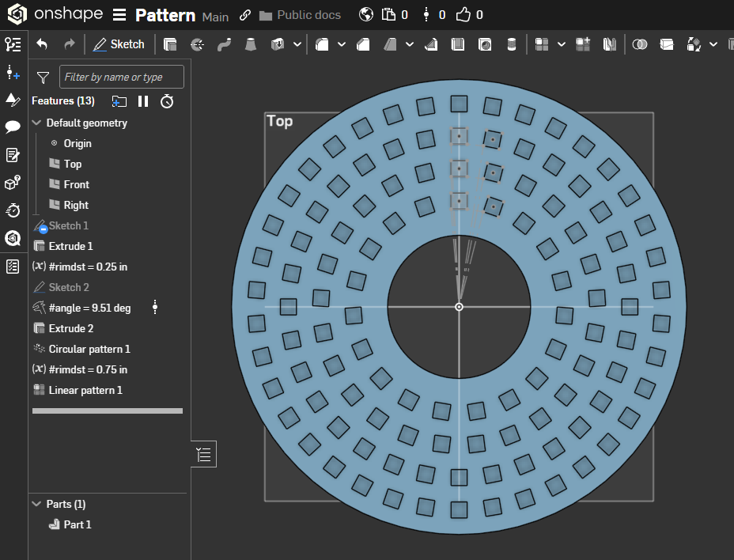The width and height of the screenshot is (734, 560).
Task: Collapse the Default geometry group
Action: click(x=36, y=123)
